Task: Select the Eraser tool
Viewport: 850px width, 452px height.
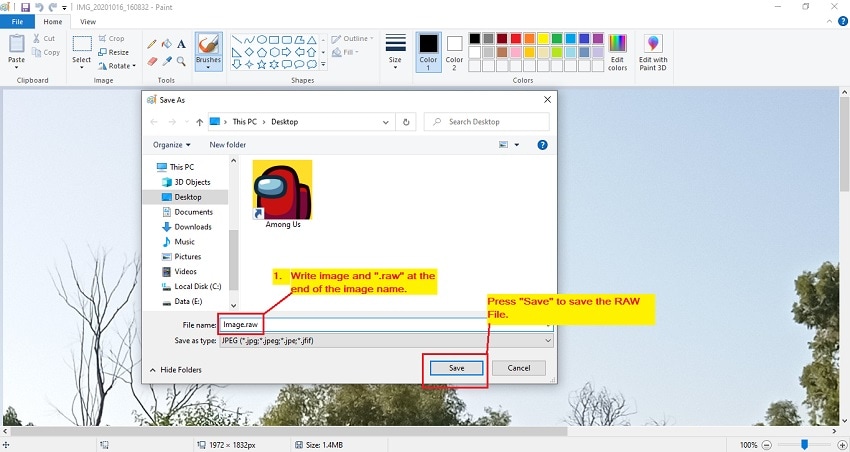Action: tap(152, 61)
